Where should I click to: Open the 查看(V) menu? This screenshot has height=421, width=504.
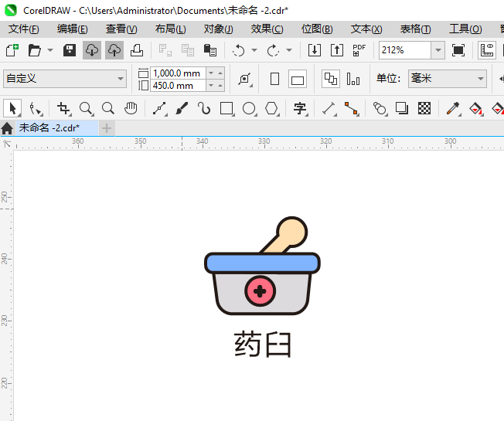coord(121,29)
